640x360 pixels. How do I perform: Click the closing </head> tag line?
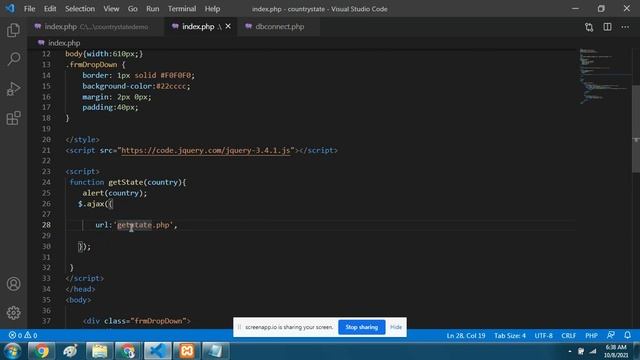tap(80, 289)
